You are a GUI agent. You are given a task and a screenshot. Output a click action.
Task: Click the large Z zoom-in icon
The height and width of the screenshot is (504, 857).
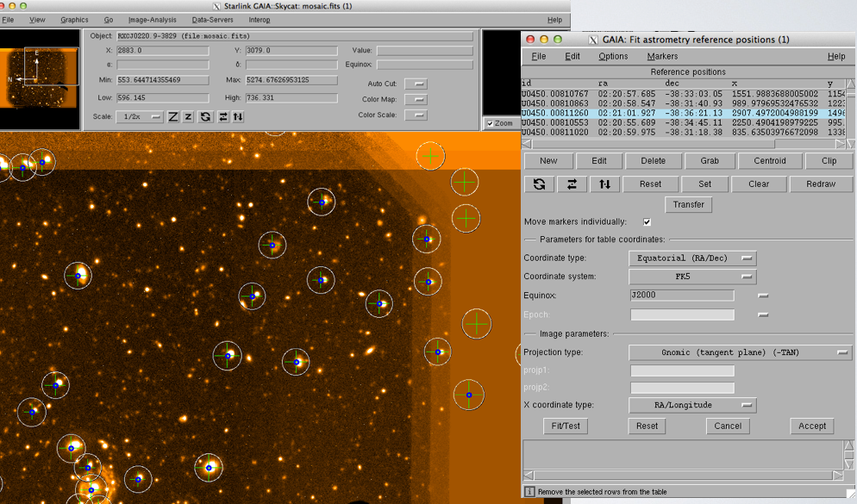pyautogui.click(x=173, y=116)
